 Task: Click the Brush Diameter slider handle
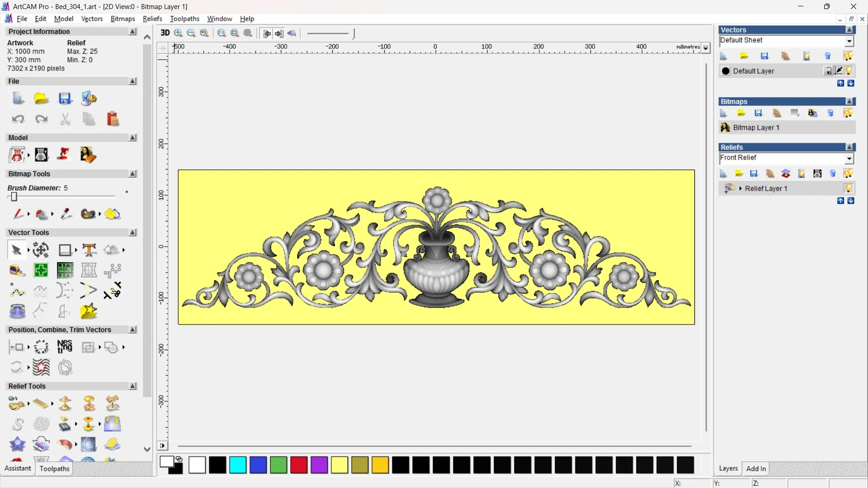[x=14, y=197]
